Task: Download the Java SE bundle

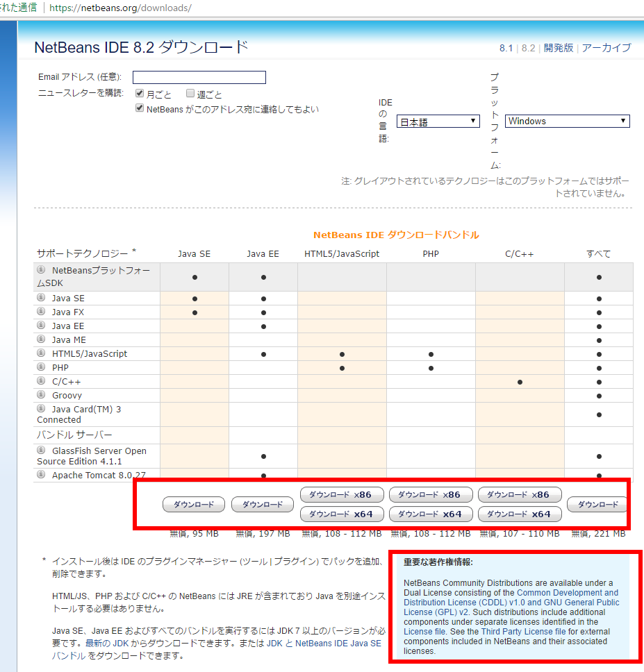Action: point(194,505)
